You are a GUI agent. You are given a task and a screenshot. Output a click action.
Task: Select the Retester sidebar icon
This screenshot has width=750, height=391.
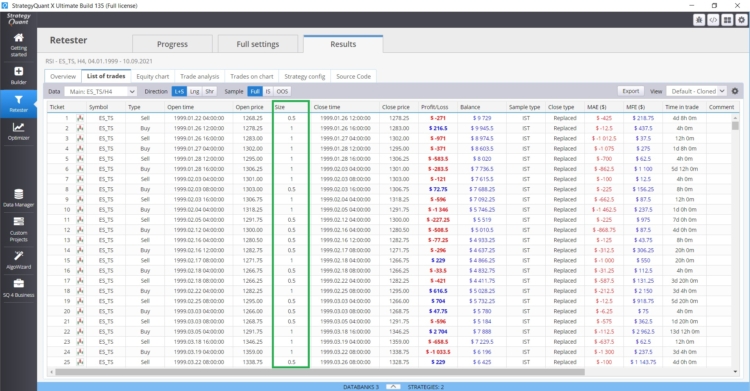pos(18,103)
